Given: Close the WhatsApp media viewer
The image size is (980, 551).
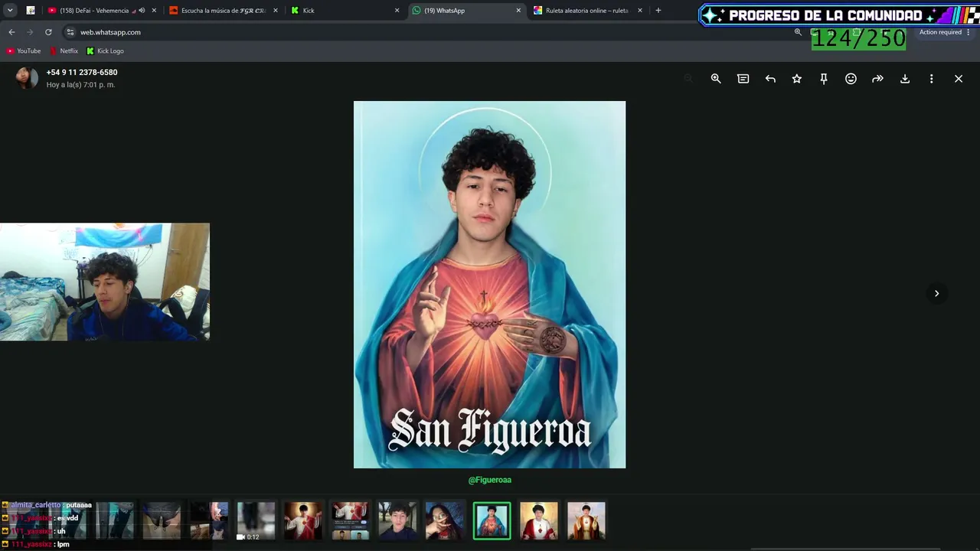Looking at the screenshot, I should (959, 79).
